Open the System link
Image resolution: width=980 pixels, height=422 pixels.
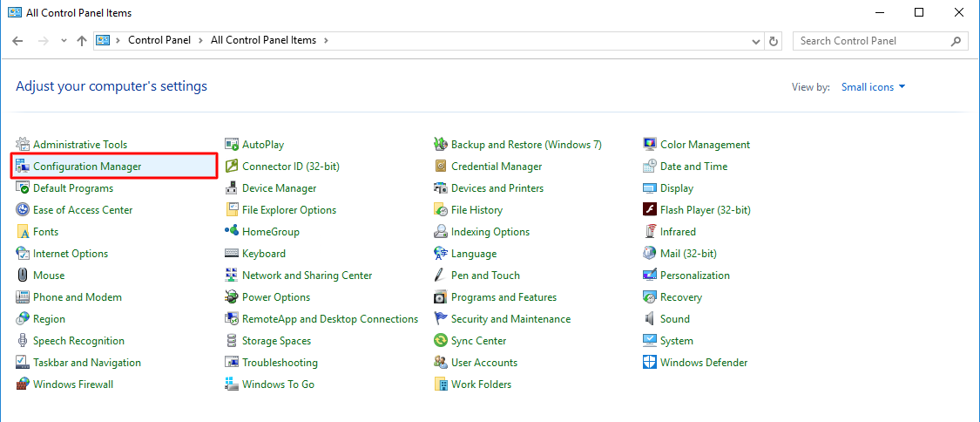(676, 341)
